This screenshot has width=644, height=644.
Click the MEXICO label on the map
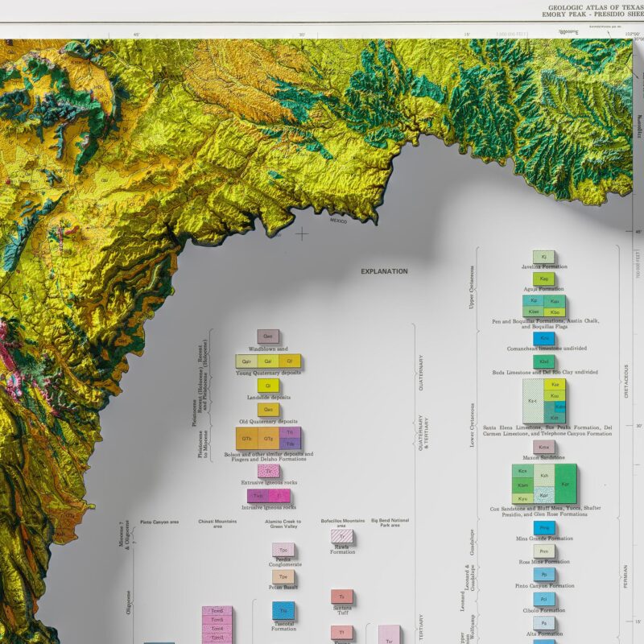pos(338,221)
